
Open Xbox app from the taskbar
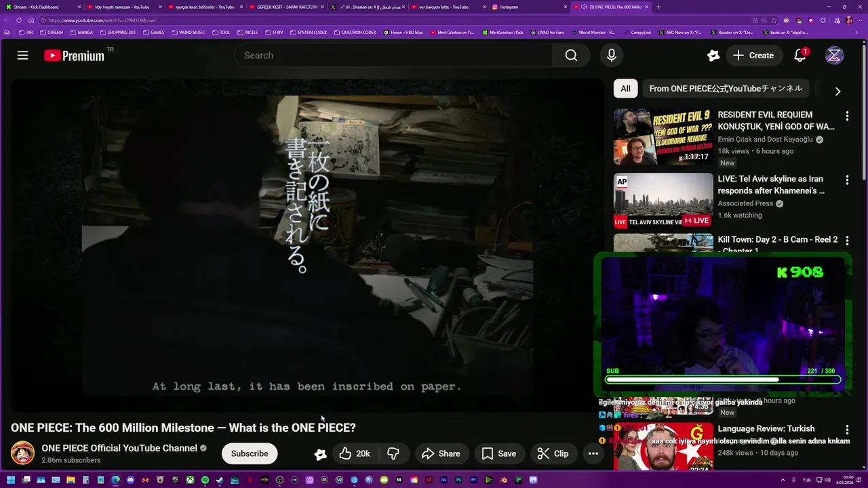click(x=190, y=480)
